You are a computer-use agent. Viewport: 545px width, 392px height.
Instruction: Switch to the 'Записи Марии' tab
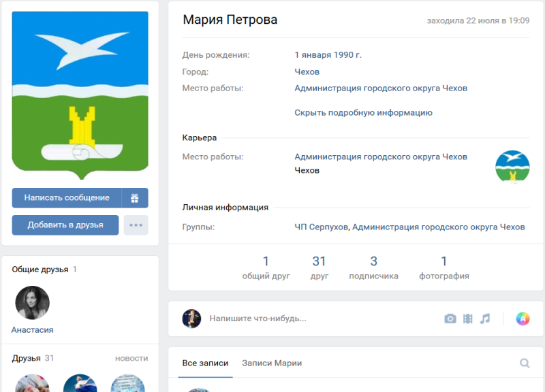click(272, 363)
